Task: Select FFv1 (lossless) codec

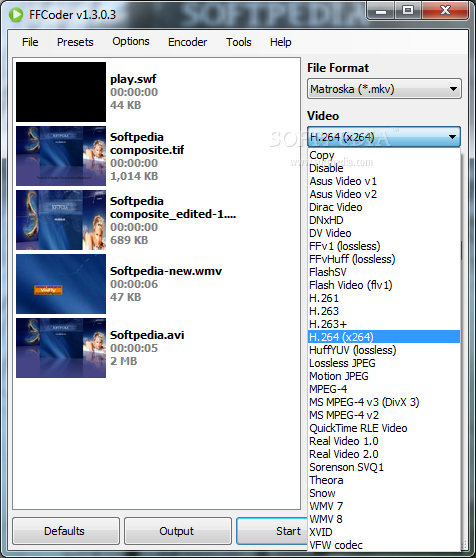Action: [x=384, y=246]
